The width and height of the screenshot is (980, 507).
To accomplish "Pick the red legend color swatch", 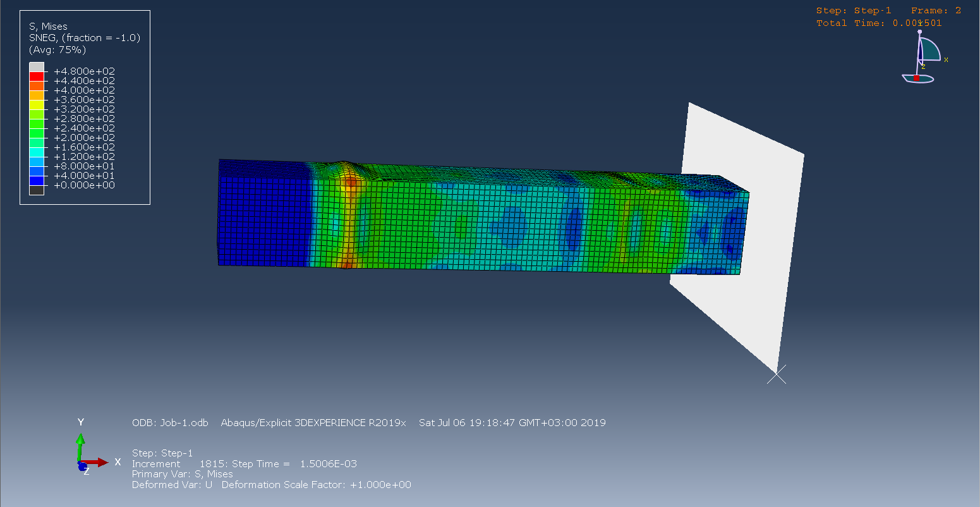I will coord(37,76).
